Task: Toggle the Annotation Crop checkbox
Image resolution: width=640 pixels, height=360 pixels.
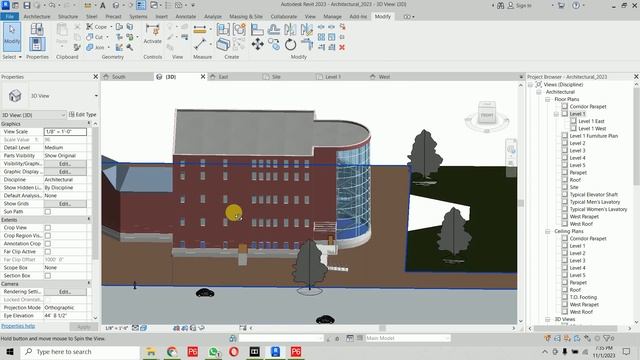Action: [x=48, y=244]
